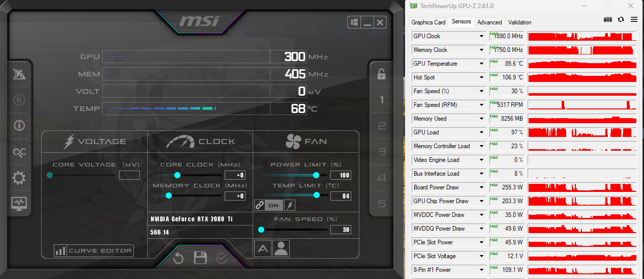Expand the GPU Load dropdown
This screenshot has height=279, width=644.
point(481,132)
